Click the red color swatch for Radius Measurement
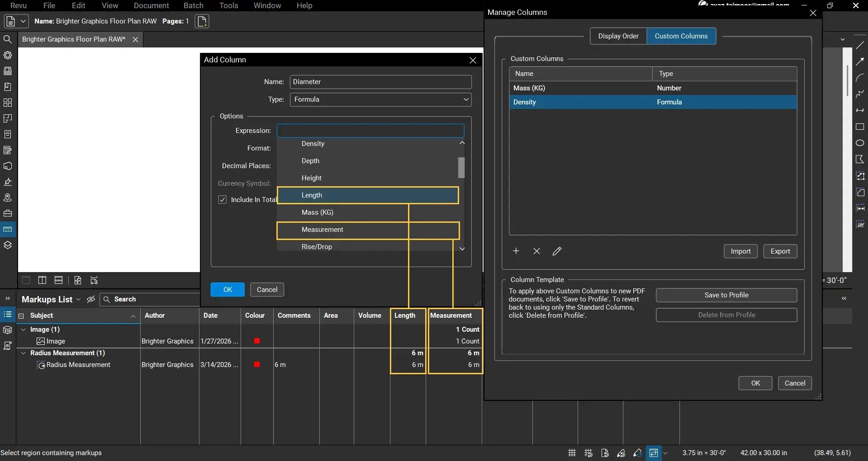 point(257,364)
